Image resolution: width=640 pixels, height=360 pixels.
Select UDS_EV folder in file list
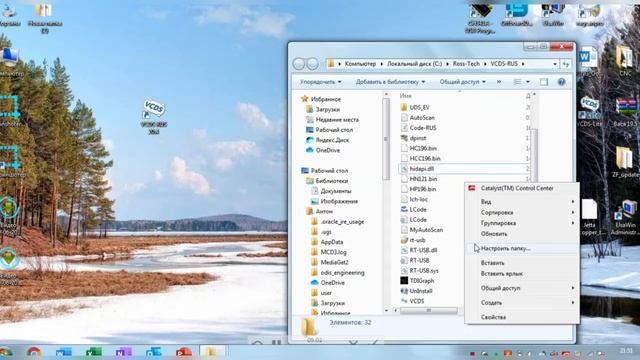click(x=419, y=107)
